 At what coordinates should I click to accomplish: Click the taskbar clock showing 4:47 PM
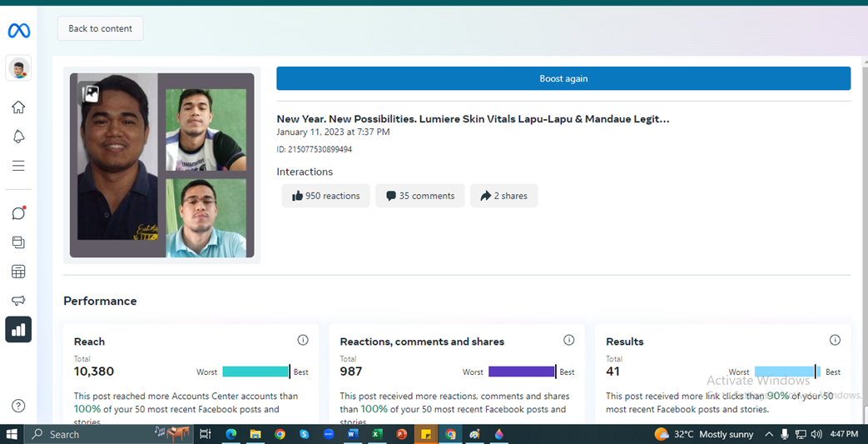click(x=845, y=434)
